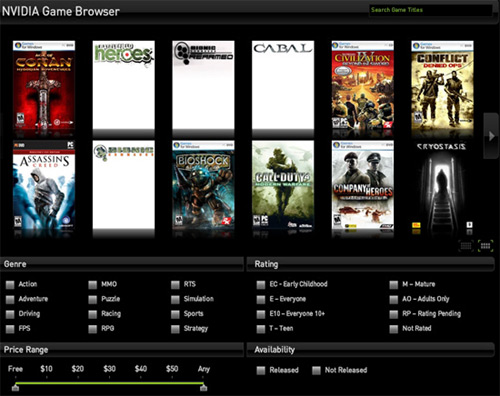Screen dimensions: 500x396
Task: Check the Released availability checkbox
Action: click(261, 370)
